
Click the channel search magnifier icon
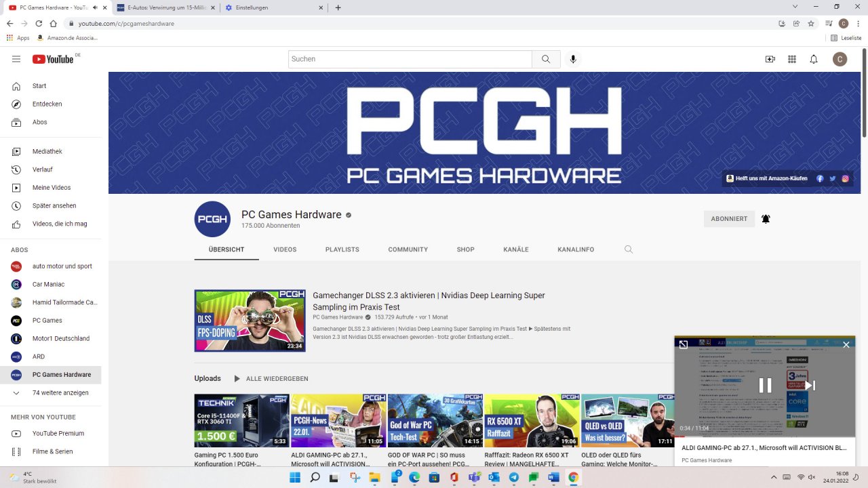[x=629, y=249]
